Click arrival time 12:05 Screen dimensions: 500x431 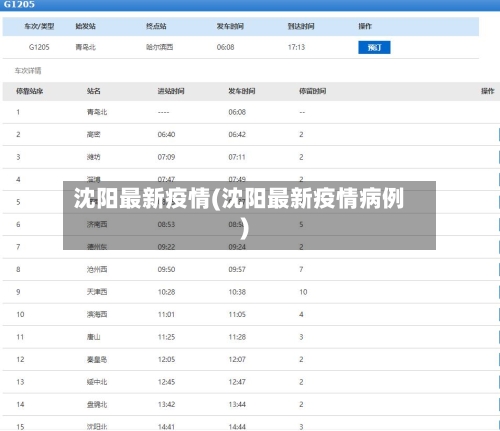click(166, 359)
